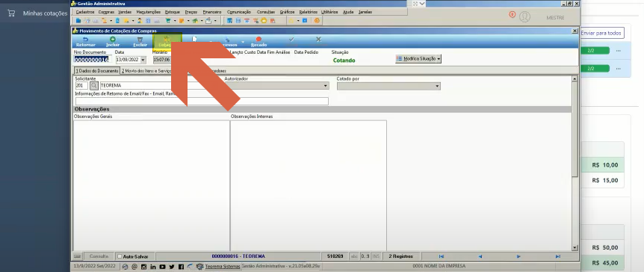Open the Data date picker dropdown

[143, 60]
